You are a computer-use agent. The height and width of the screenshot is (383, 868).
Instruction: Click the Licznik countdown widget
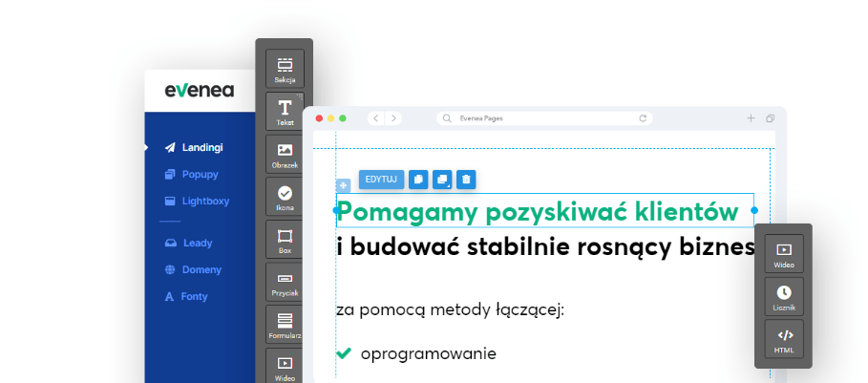click(784, 297)
